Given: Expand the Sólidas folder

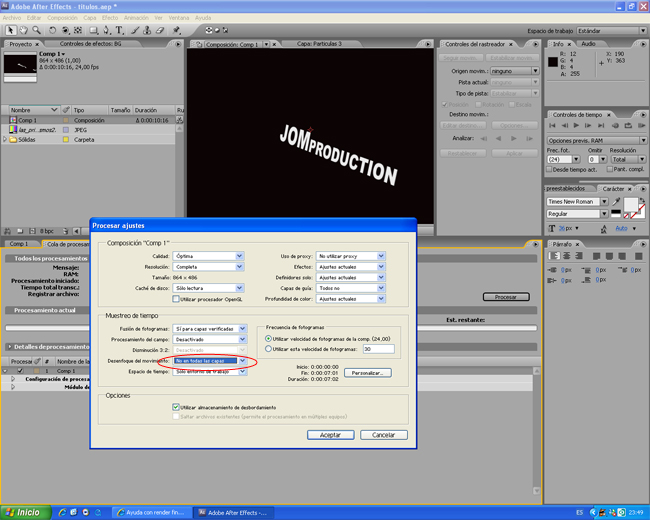Looking at the screenshot, I should (5, 140).
